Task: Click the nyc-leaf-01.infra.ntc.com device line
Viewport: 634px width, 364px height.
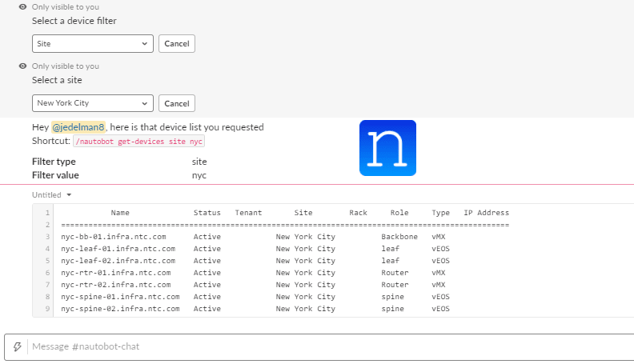Action: [255, 249]
